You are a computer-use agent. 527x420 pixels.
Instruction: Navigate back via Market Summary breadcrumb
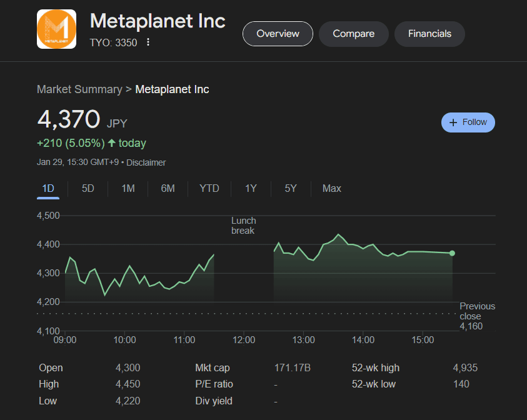79,89
